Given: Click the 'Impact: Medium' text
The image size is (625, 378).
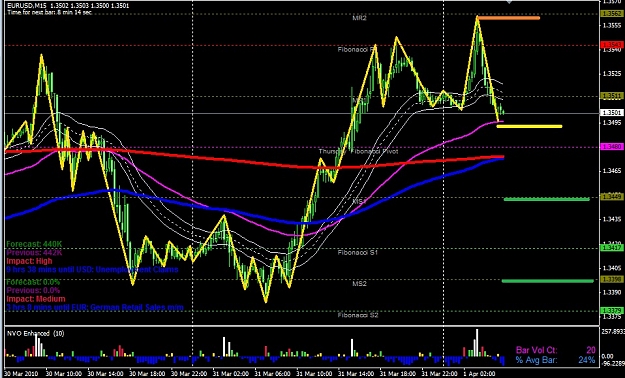Looking at the screenshot, I should point(36,299).
